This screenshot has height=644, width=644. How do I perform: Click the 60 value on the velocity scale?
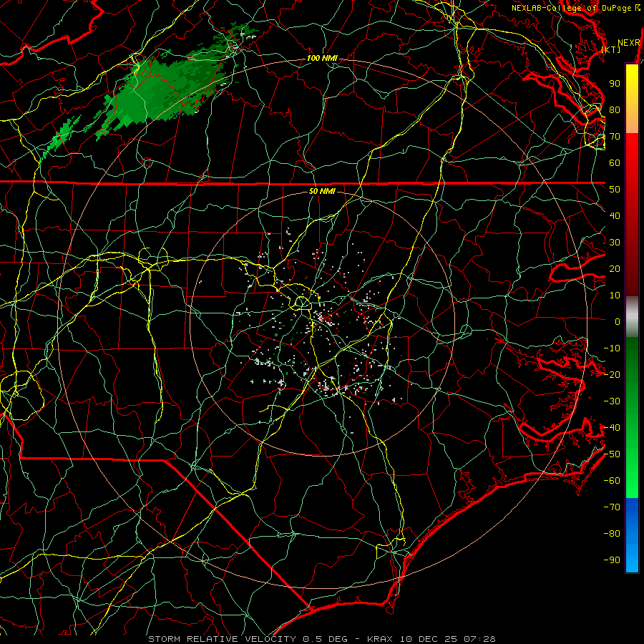[615, 163]
